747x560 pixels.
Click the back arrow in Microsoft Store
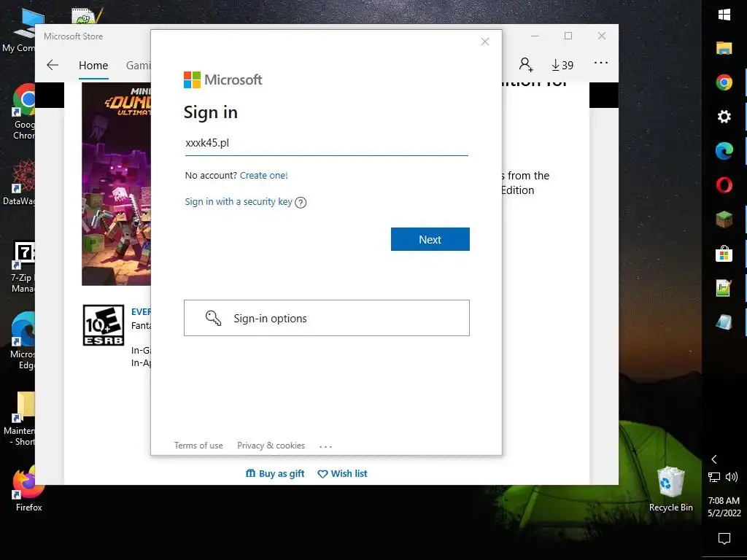pyautogui.click(x=53, y=65)
